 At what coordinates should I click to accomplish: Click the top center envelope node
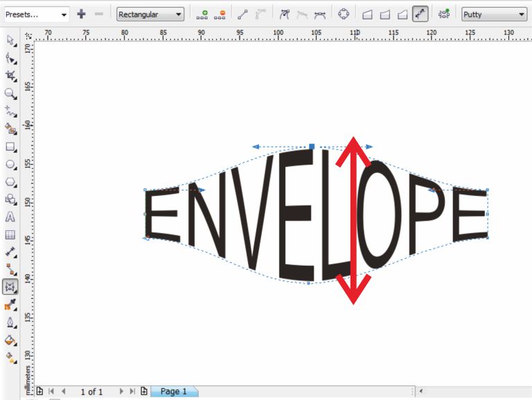coord(312,147)
